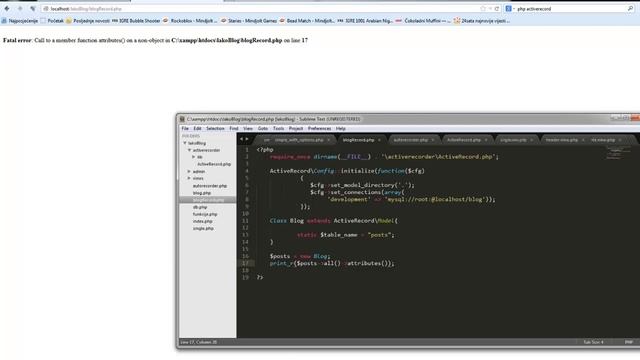Image resolution: width=640 pixels, height=360 pixels.
Task: Click the browser back arrow
Action: pos(7,9)
